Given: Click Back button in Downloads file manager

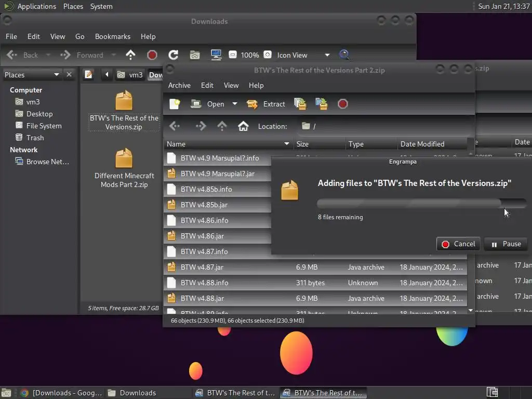Looking at the screenshot, I should (x=22, y=55).
